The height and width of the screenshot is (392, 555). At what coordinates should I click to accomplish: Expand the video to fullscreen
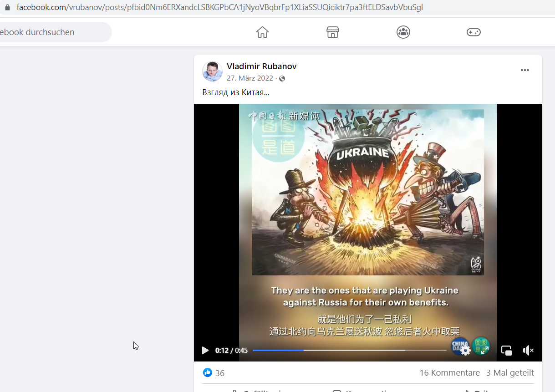coord(484,350)
